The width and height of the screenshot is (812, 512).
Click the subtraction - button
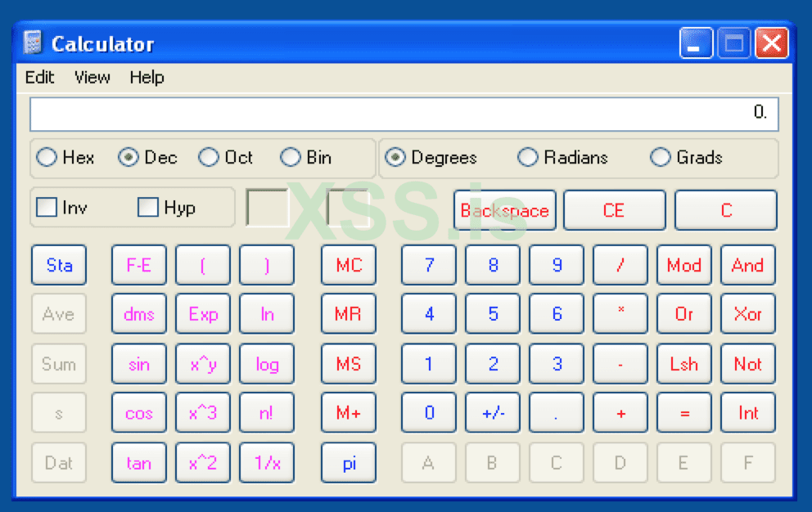[620, 364]
